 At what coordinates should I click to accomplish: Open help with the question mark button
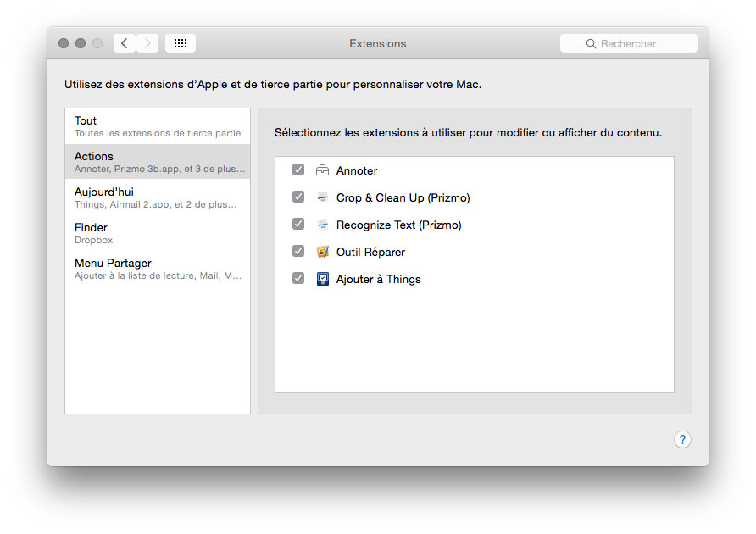tap(682, 439)
